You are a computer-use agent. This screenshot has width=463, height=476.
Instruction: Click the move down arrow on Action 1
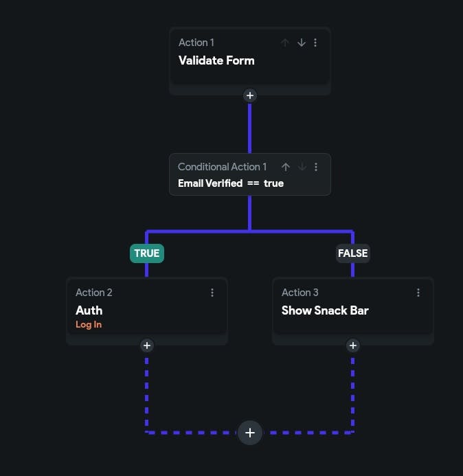(x=301, y=43)
